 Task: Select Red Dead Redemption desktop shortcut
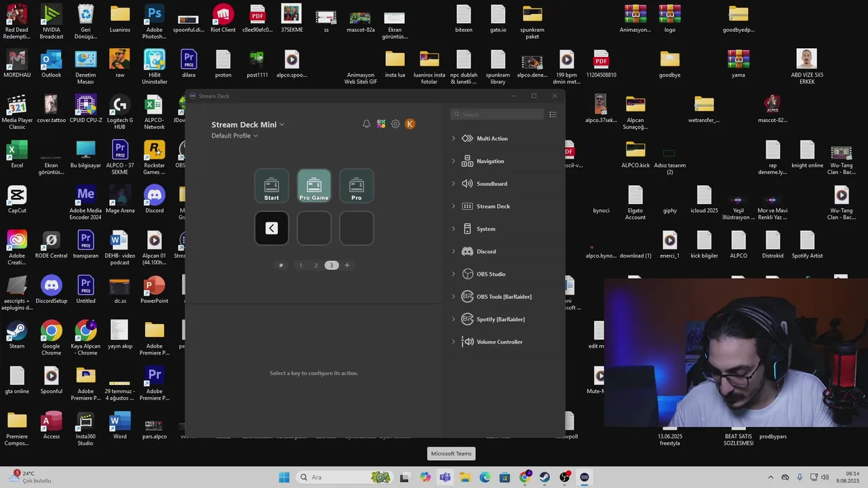tap(17, 22)
